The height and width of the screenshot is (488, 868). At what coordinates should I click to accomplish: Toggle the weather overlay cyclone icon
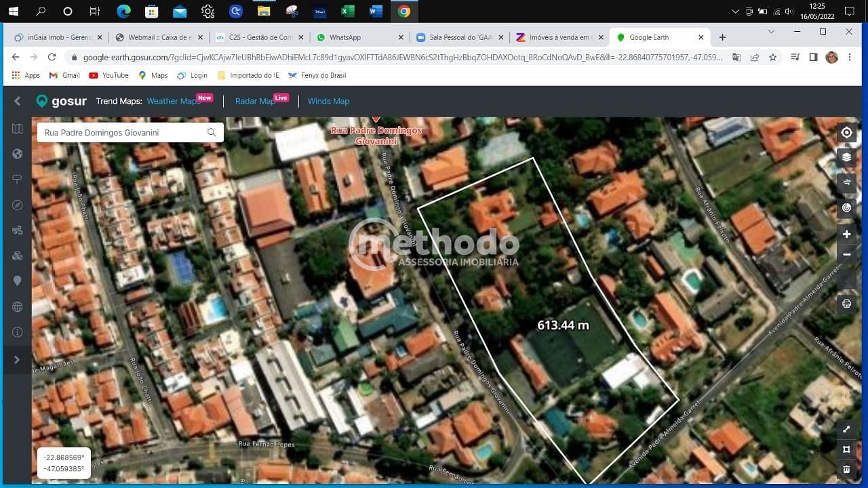click(846, 207)
